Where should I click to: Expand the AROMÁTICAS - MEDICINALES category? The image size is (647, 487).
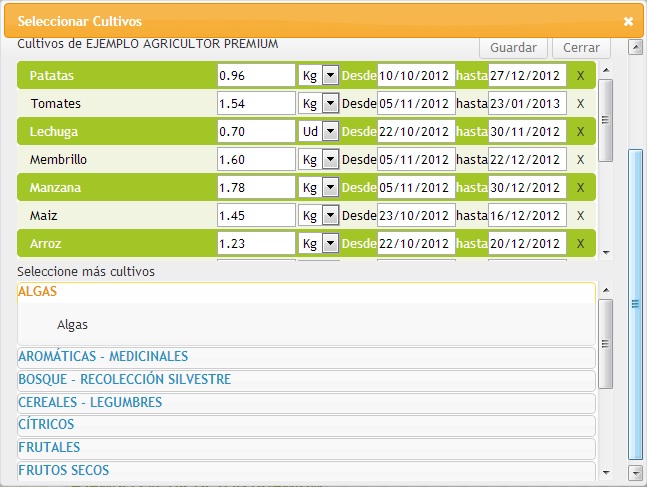103,357
